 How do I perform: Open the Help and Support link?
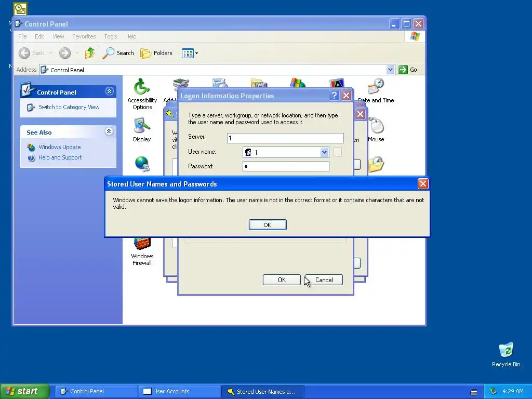(60, 157)
